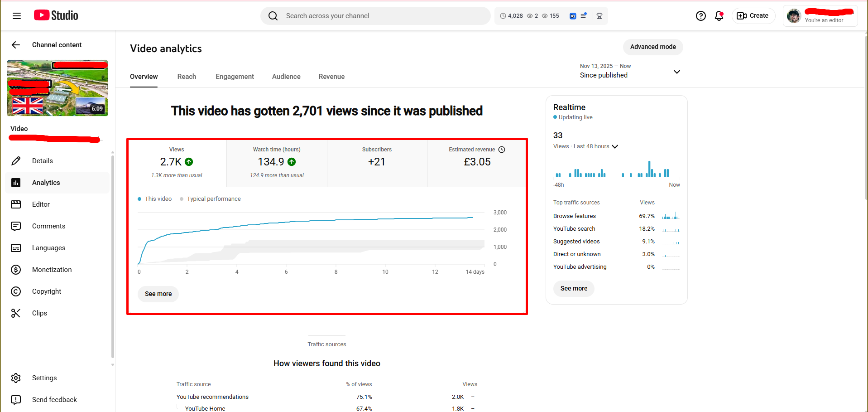This screenshot has height=412, width=868.
Task: Click the trophy icon in top toolbar
Action: [x=599, y=16]
